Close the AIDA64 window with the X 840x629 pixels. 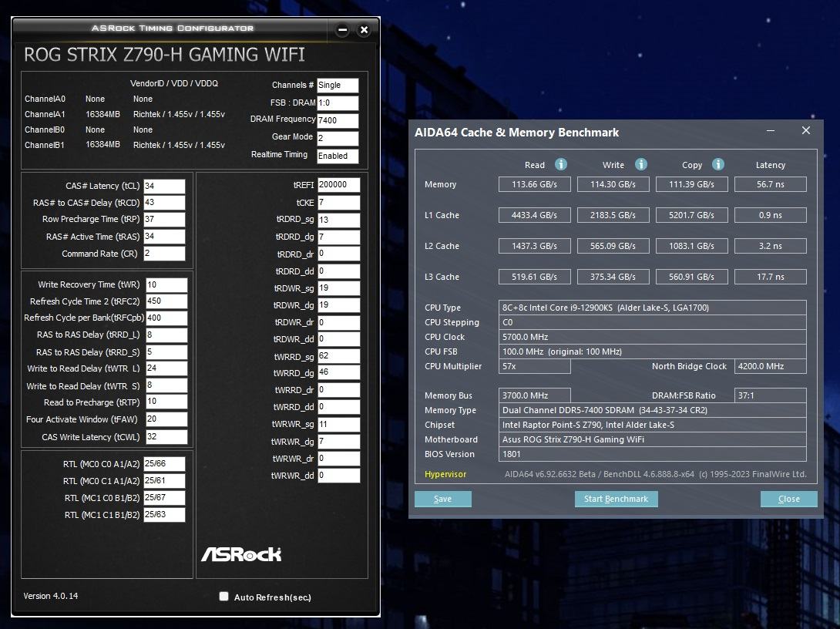click(806, 131)
